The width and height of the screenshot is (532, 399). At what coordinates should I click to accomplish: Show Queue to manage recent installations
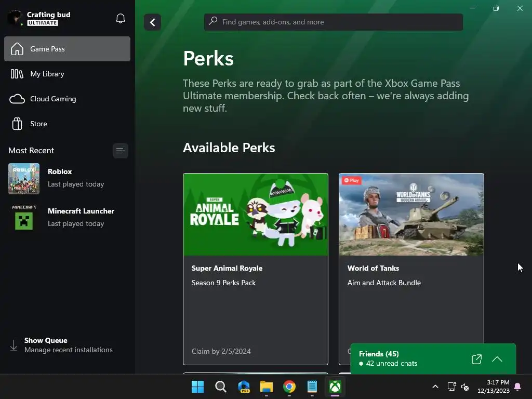tap(68, 345)
